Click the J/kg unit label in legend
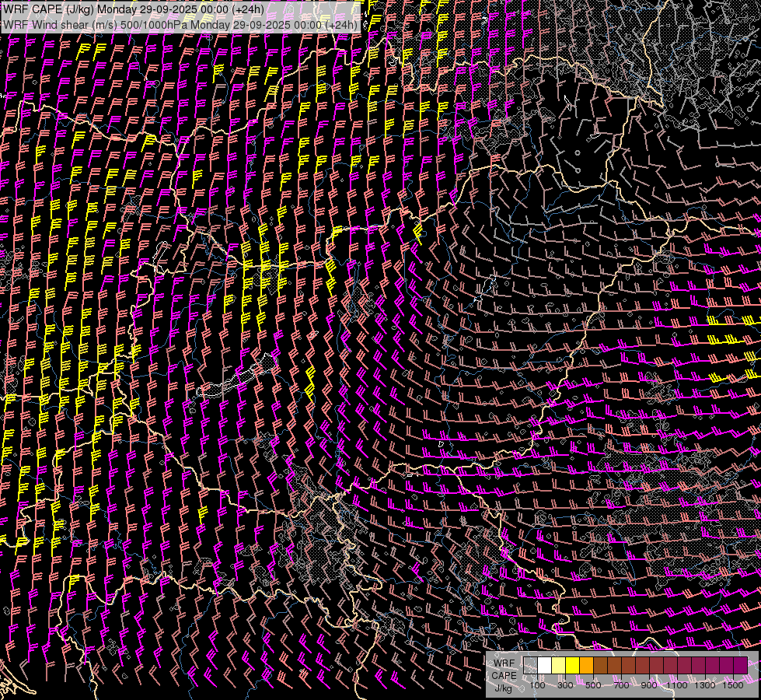 (x=504, y=688)
